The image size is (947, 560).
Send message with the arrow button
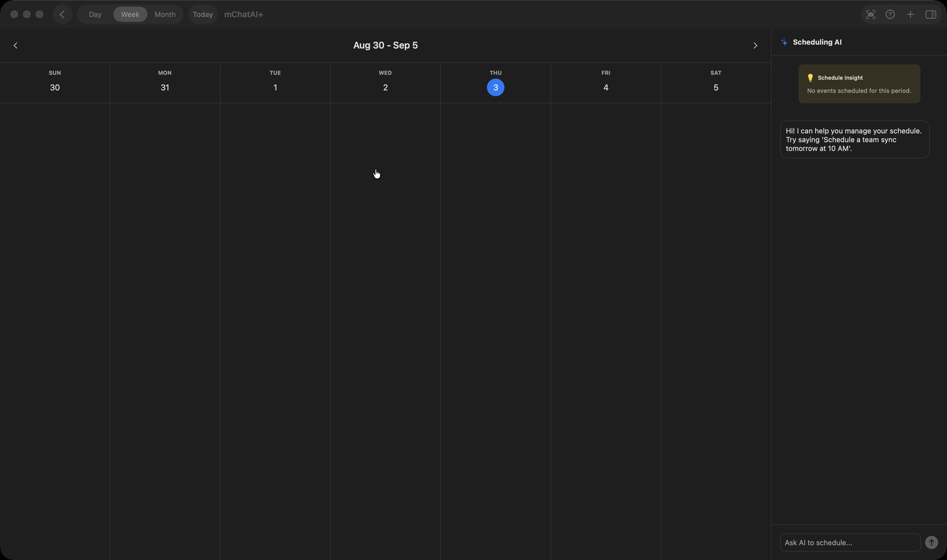click(x=932, y=542)
